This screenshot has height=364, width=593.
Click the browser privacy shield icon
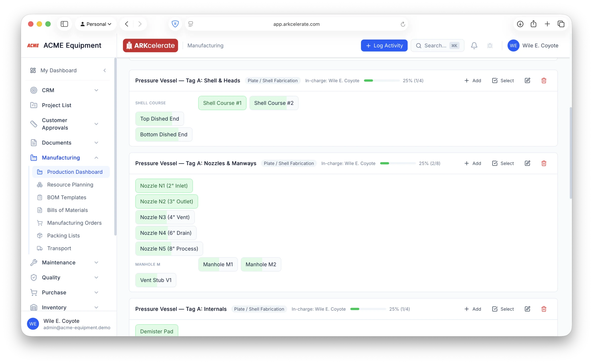point(175,24)
